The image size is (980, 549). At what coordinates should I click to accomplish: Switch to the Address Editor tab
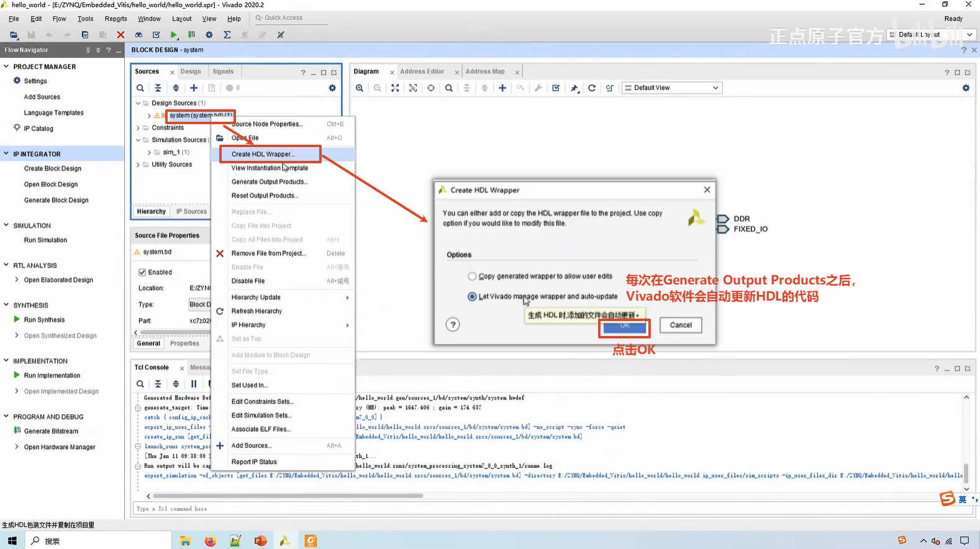coord(422,71)
